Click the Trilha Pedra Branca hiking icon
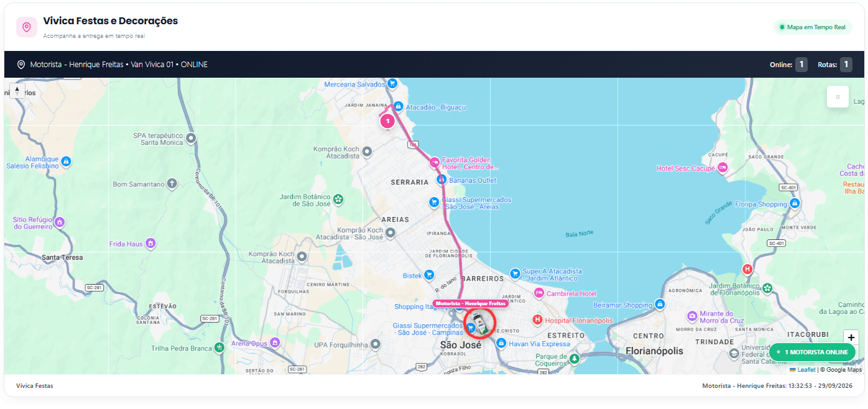Viewport: 868px width, 409px height. coord(219,347)
